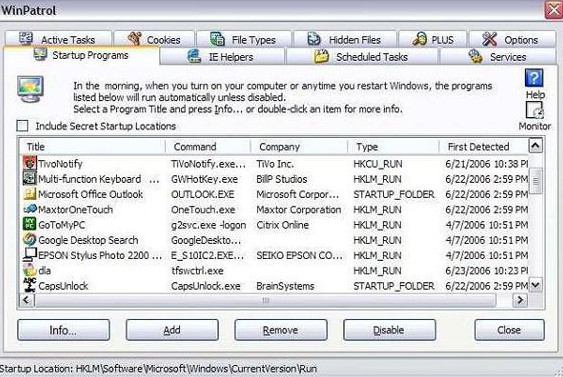Switch to the Hidden Files tab
563x377 pixels.
point(345,39)
